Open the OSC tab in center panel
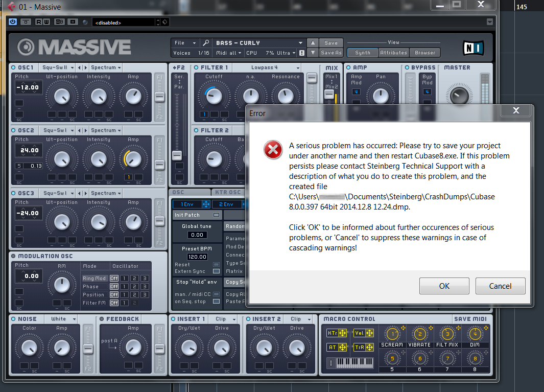 [x=190, y=192]
